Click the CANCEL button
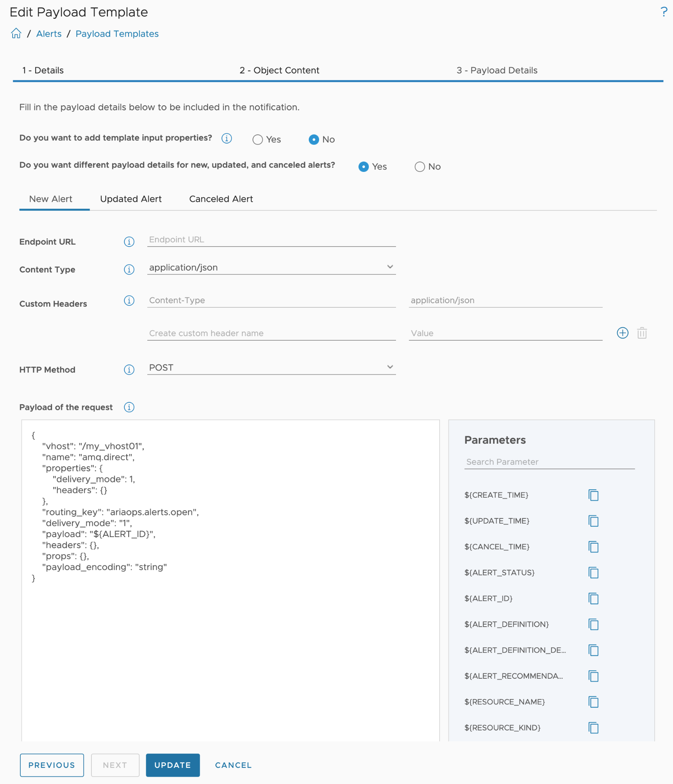Image resolution: width=673 pixels, height=784 pixels. point(233,765)
